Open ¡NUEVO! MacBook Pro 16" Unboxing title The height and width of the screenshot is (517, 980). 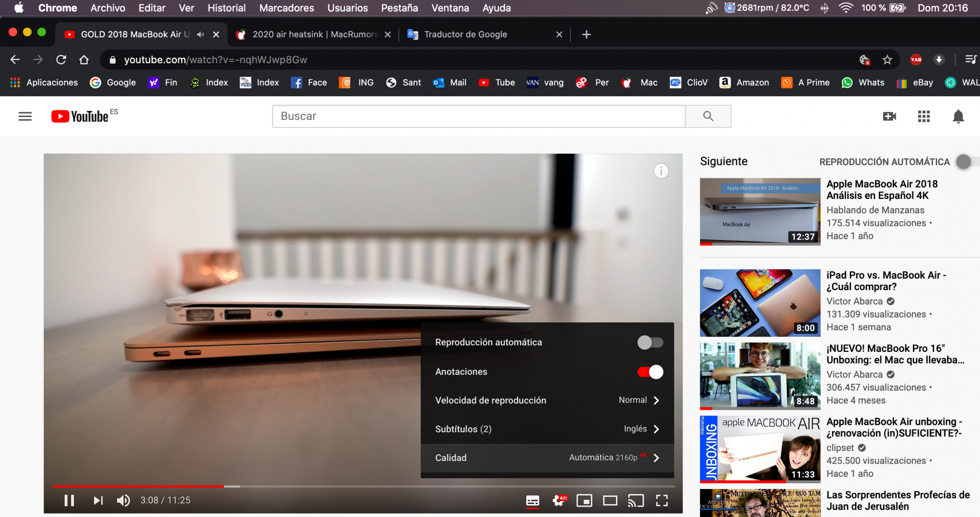pyautogui.click(x=895, y=354)
